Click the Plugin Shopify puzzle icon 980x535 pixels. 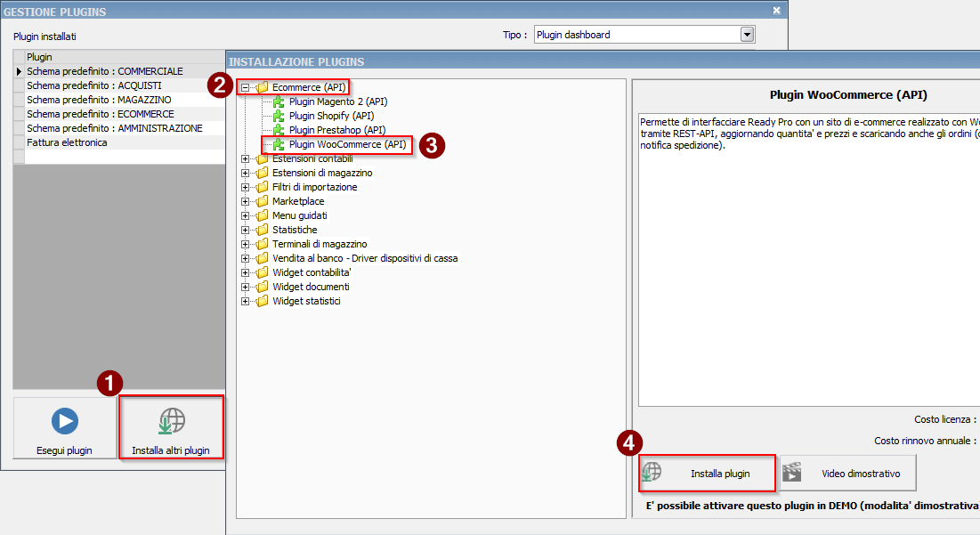tap(279, 117)
